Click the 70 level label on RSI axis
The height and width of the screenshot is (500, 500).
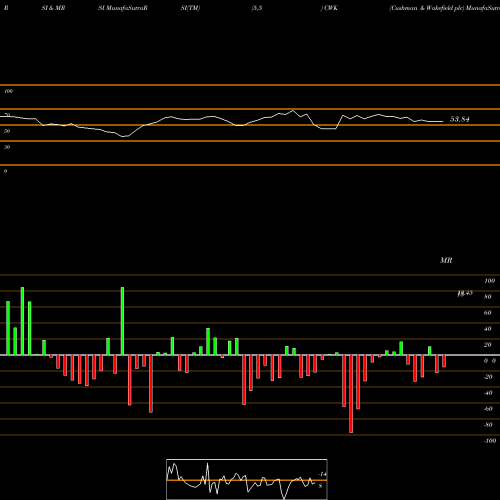7,115
